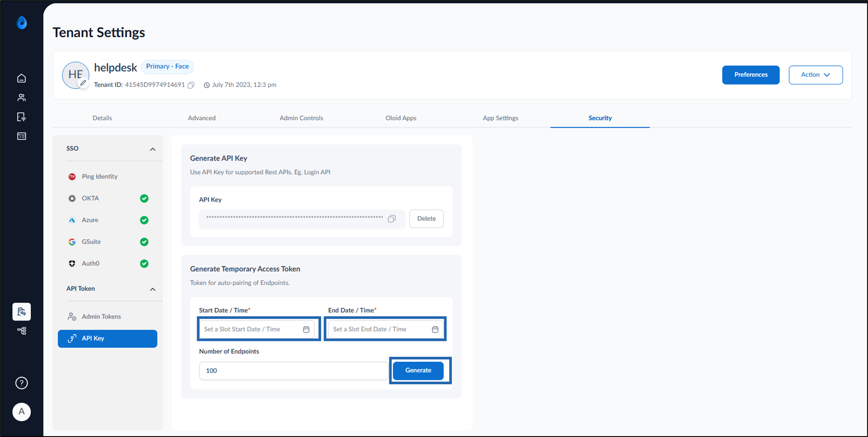This screenshot has height=437, width=868.
Task: Click the Oloid droplet logo
Action: (x=22, y=23)
